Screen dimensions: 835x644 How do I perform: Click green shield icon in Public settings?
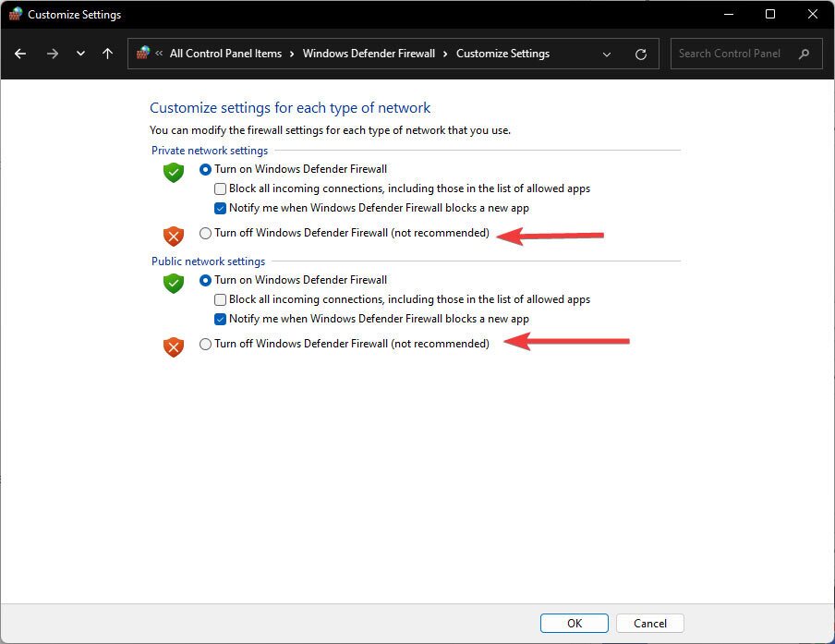pos(174,284)
